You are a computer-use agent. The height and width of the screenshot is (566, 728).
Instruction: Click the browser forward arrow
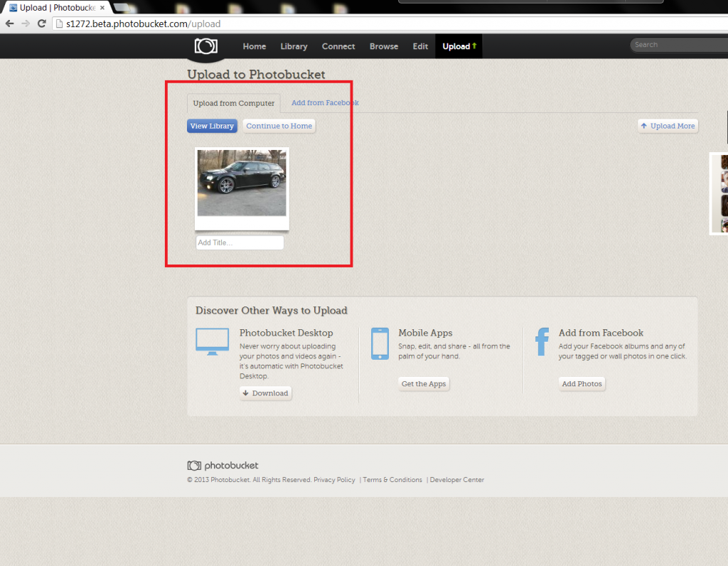coord(26,23)
